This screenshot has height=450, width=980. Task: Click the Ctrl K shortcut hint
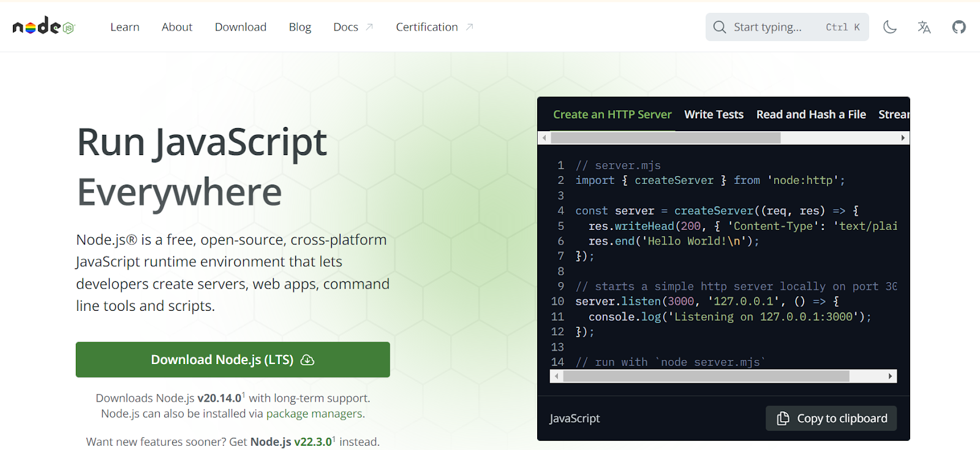843,27
